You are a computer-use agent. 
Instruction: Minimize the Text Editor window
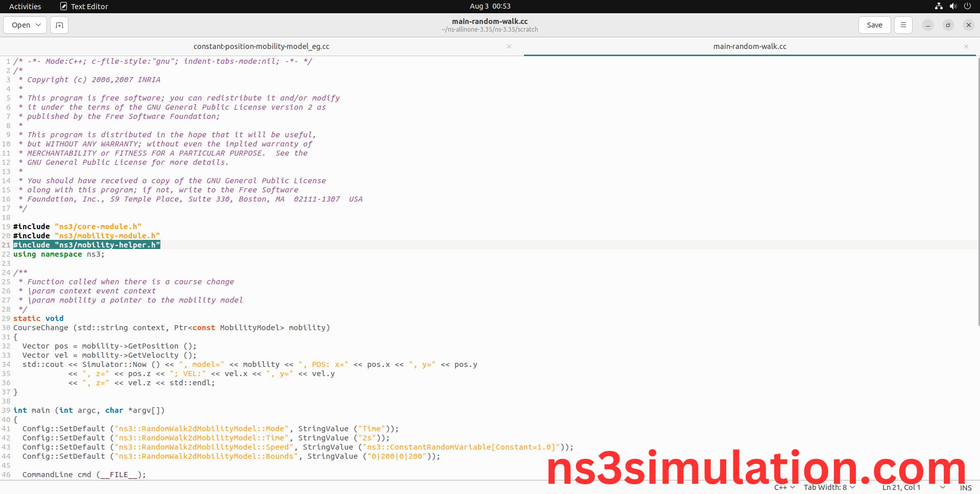coord(928,25)
